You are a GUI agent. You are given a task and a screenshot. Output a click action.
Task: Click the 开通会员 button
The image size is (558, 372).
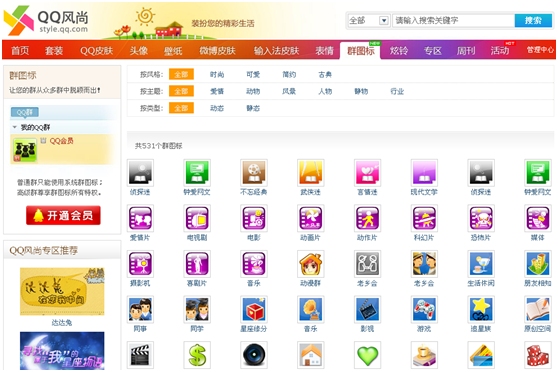pyautogui.click(x=63, y=215)
